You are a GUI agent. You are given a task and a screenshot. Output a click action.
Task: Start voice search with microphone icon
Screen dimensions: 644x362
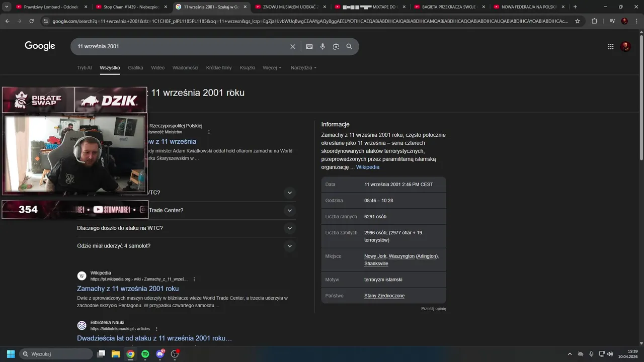[x=323, y=46]
